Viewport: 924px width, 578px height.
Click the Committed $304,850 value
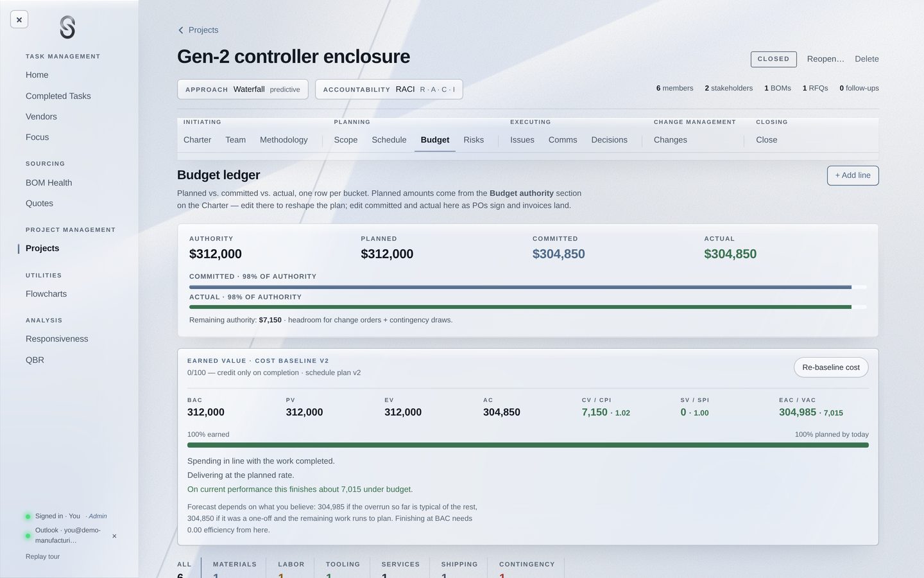coord(559,254)
